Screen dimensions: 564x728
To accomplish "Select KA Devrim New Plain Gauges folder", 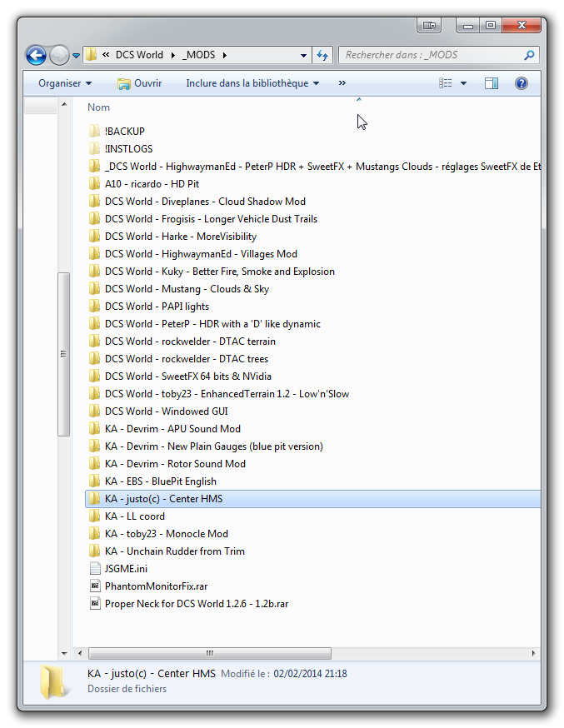I will pyautogui.click(x=206, y=446).
